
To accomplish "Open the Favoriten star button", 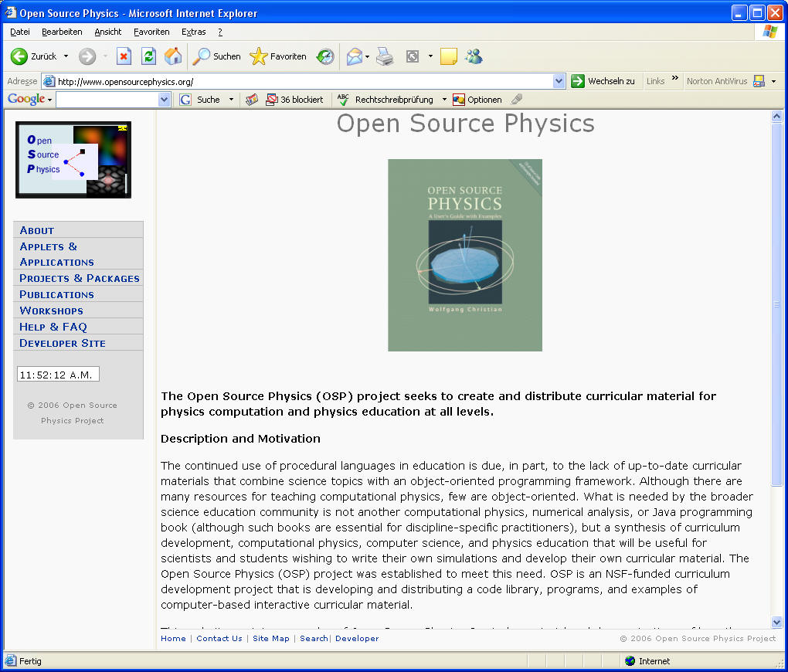I will (278, 56).
